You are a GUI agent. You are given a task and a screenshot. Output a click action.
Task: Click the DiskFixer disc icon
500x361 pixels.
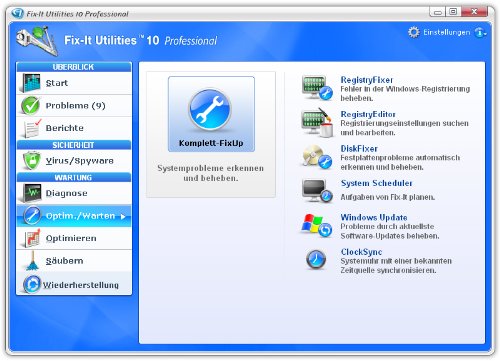click(317, 157)
